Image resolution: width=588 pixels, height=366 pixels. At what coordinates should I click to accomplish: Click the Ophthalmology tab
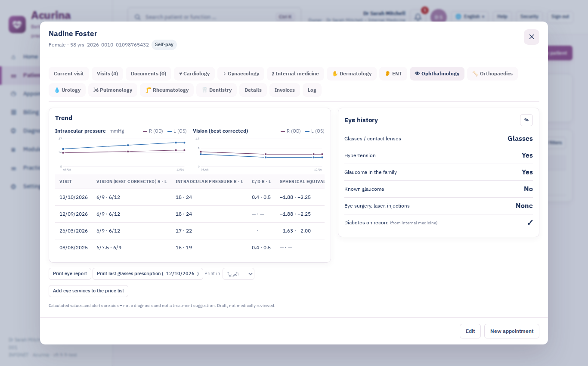pos(437,74)
